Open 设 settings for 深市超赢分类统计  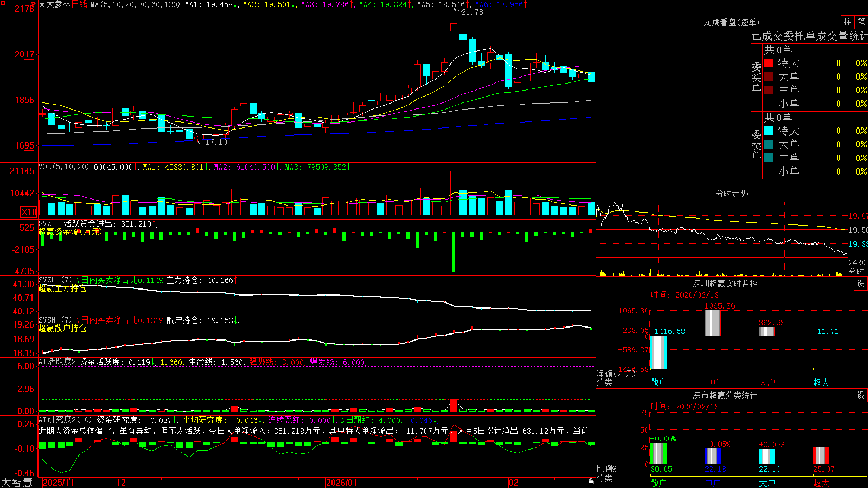861,395
